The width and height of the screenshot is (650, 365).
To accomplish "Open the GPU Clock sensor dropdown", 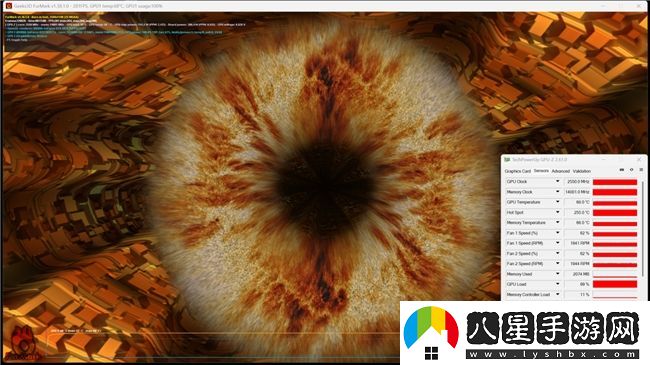I will 557,182.
